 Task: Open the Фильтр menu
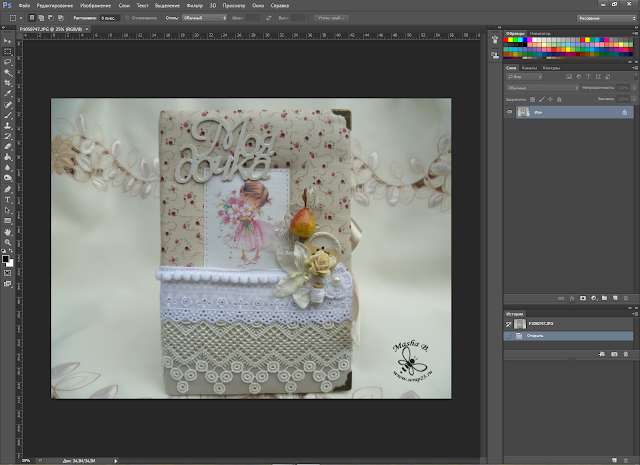pos(195,6)
